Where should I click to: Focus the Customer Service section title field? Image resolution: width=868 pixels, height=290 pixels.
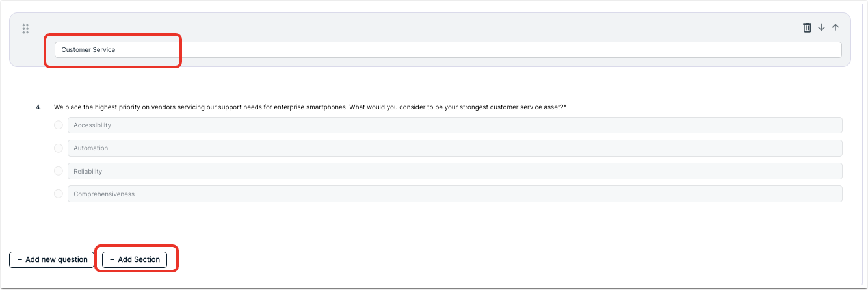pos(448,49)
